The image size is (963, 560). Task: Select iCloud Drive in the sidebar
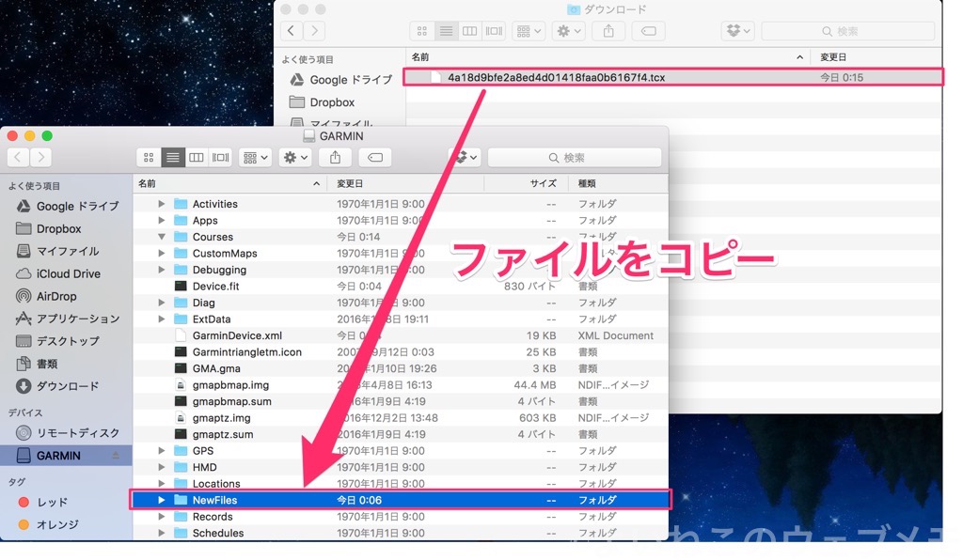tap(68, 273)
